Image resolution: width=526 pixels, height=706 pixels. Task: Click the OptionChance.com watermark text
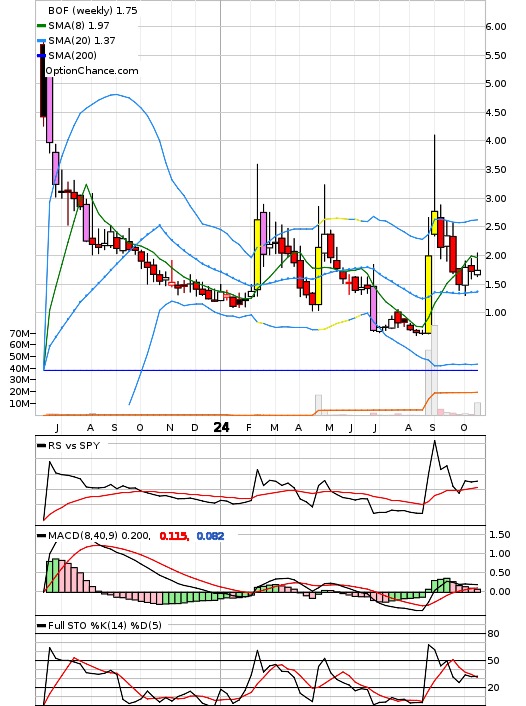92,71
